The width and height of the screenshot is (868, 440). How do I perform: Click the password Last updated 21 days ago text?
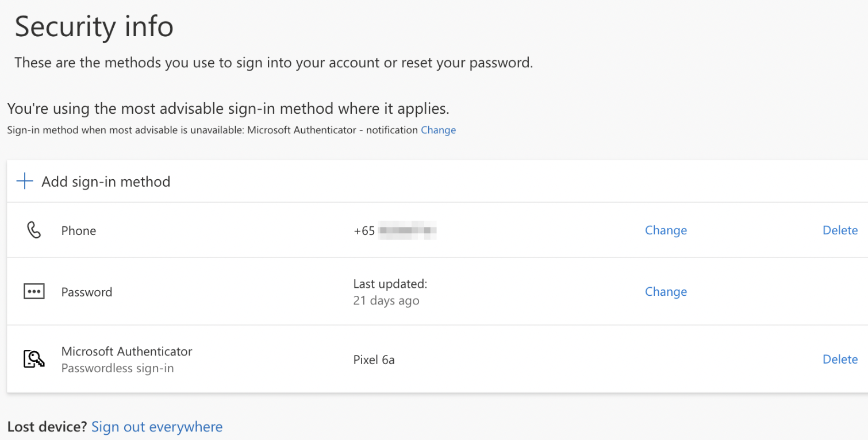click(x=390, y=292)
